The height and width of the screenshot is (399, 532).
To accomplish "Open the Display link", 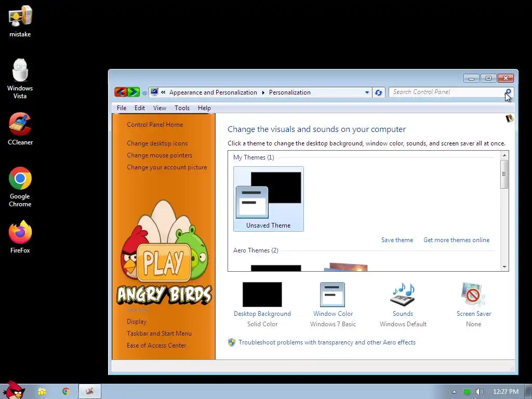I will [x=137, y=321].
